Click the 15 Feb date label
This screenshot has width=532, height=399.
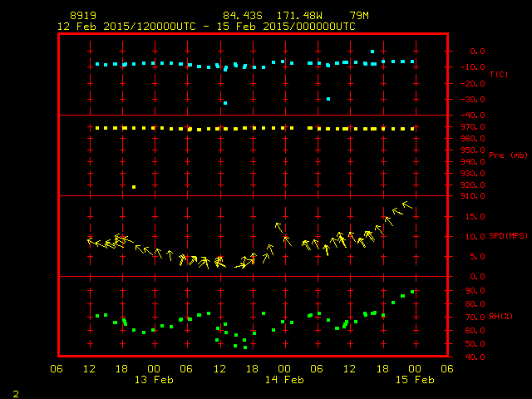[413, 379]
